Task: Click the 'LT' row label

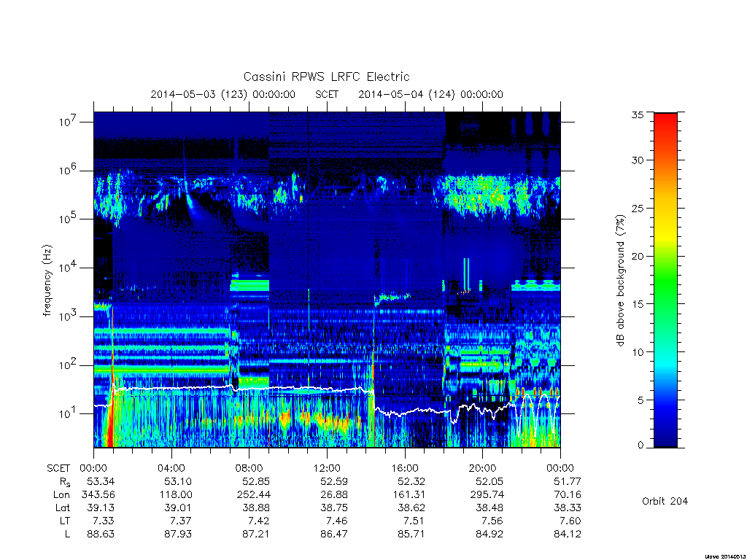Action: click(65, 521)
